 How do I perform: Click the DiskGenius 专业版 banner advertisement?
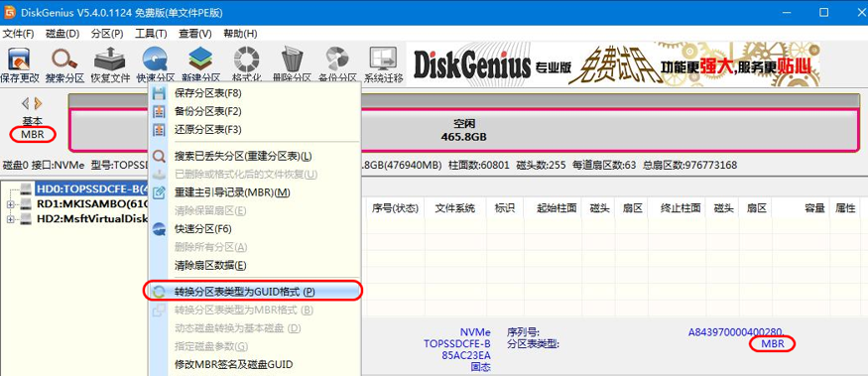click(x=613, y=63)
